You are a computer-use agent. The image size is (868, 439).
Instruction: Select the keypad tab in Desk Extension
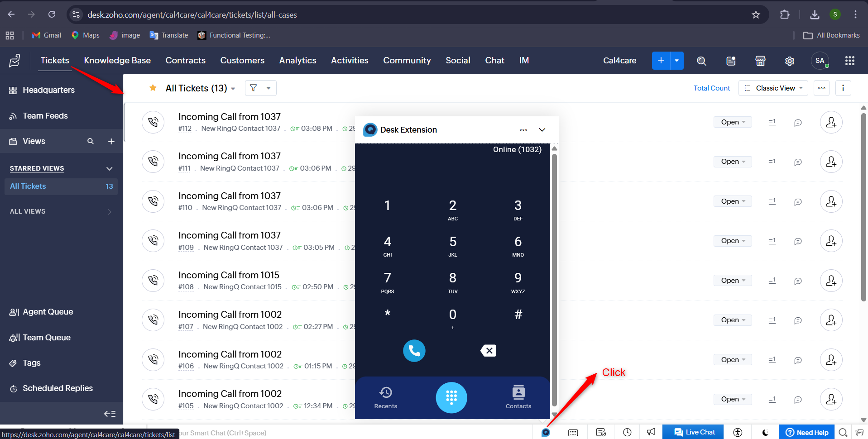[451, 398]
